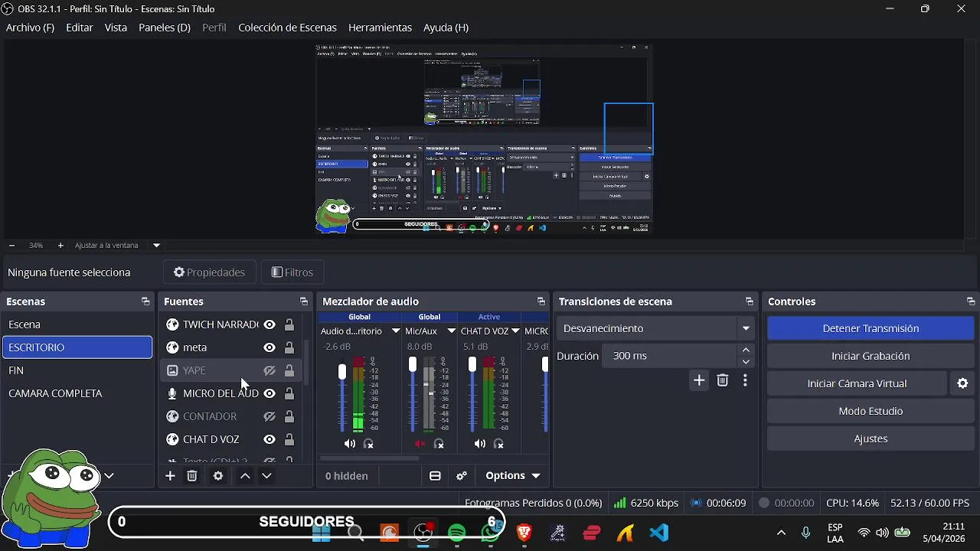Remove selected source with trash icon
Screen dimensions: 980x551
pyautogui.click(x=192, y=476)
